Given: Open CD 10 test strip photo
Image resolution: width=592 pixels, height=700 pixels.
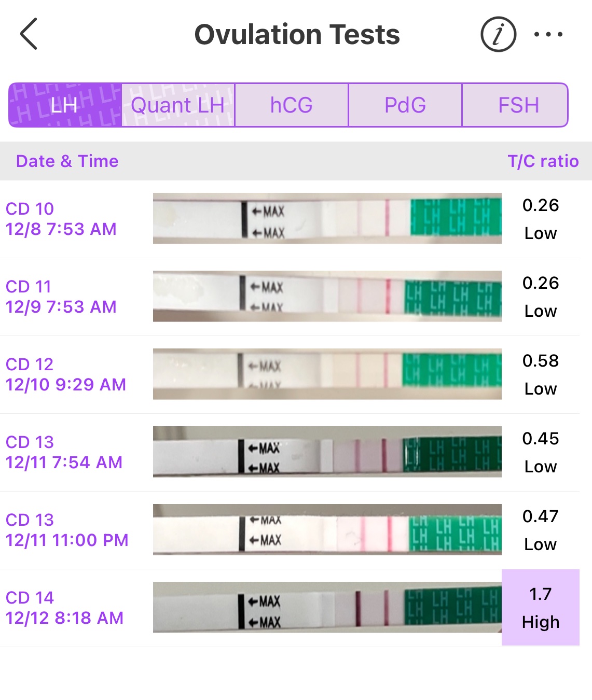Looking at the screenshot, I should click(327, 218).
